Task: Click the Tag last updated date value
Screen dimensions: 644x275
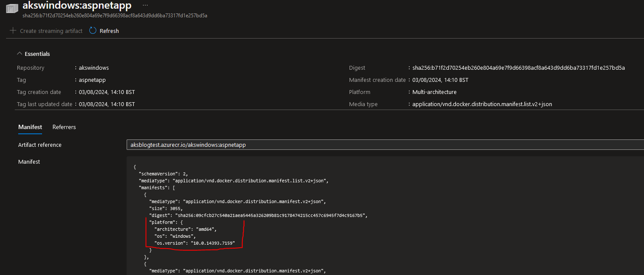Action: tap(107, 104)
